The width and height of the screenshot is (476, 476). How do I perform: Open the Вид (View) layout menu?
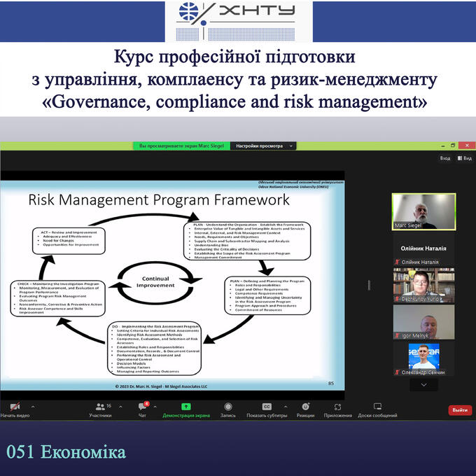464,158
